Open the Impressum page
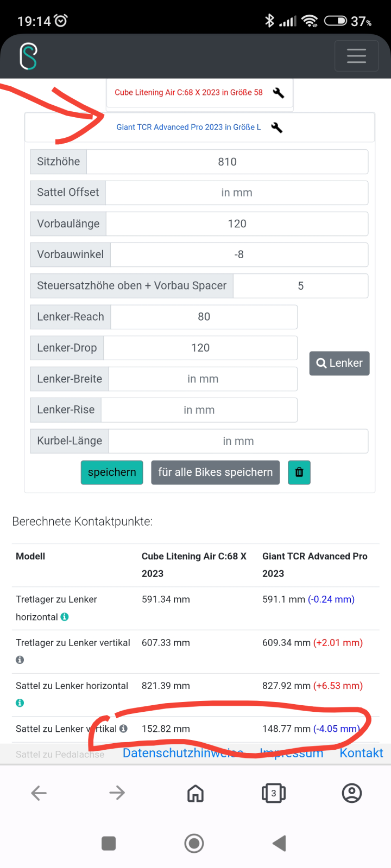 pyautogui.click(x=292, y=753)
